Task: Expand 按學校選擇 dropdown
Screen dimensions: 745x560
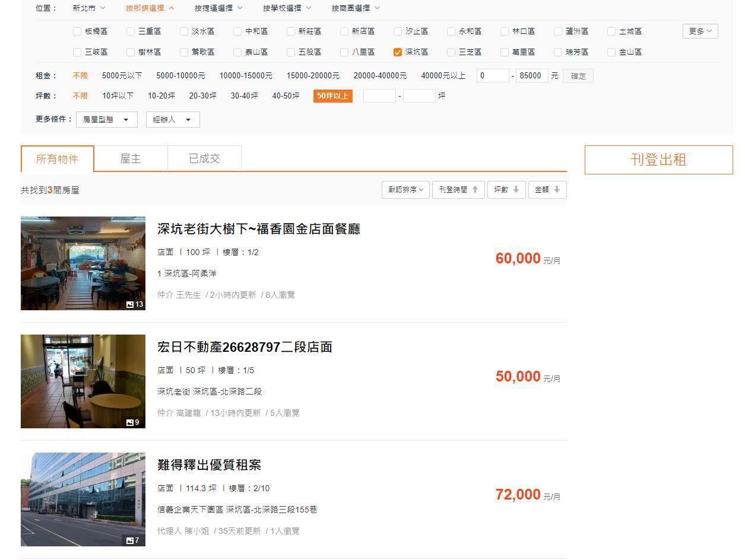Action: coord(288,8)
